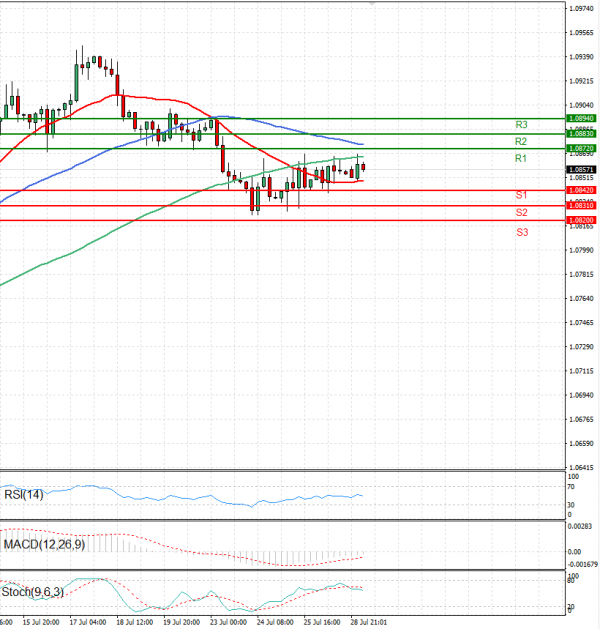Screen dimensions: 600x629
Task: Click the 1.09215 price axis value
Action: point(582,81)
